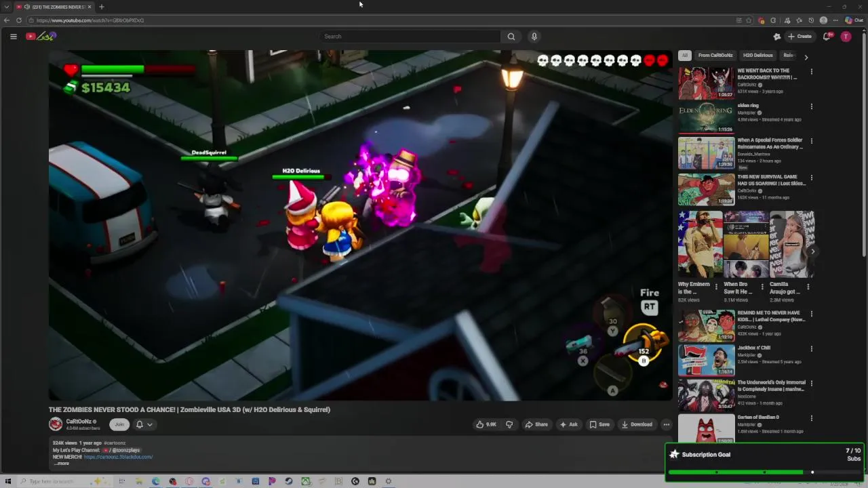
Task: Download the video
Action: pos(637,424)
